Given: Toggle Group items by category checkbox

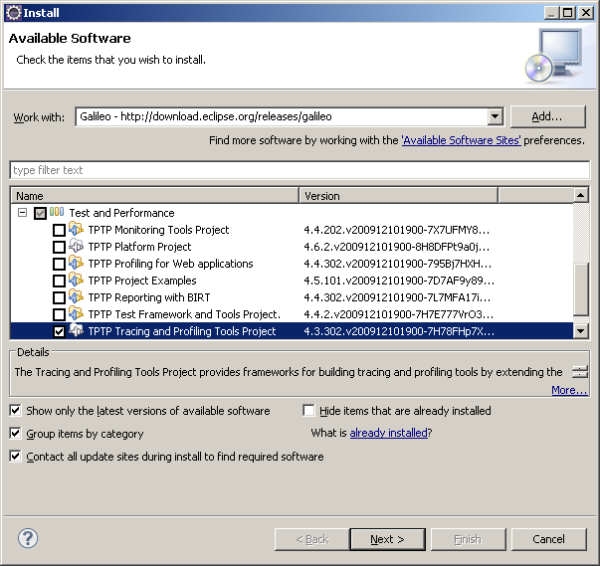Looking at the screenshot, I should coord(15,433).
